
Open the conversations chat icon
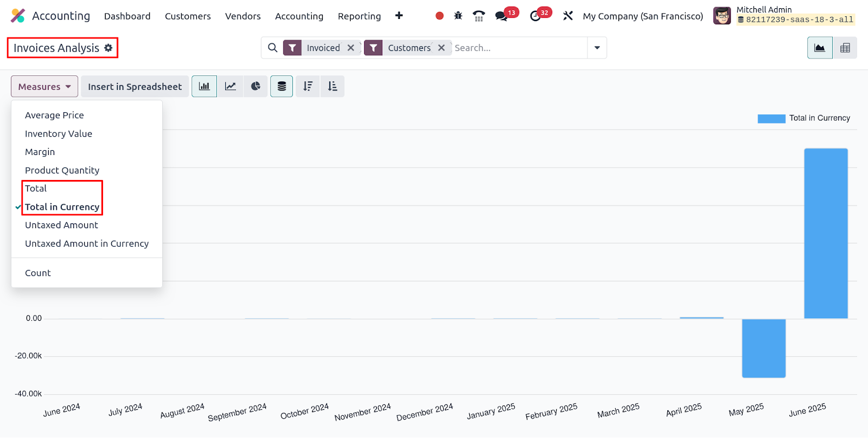point(501,16)
